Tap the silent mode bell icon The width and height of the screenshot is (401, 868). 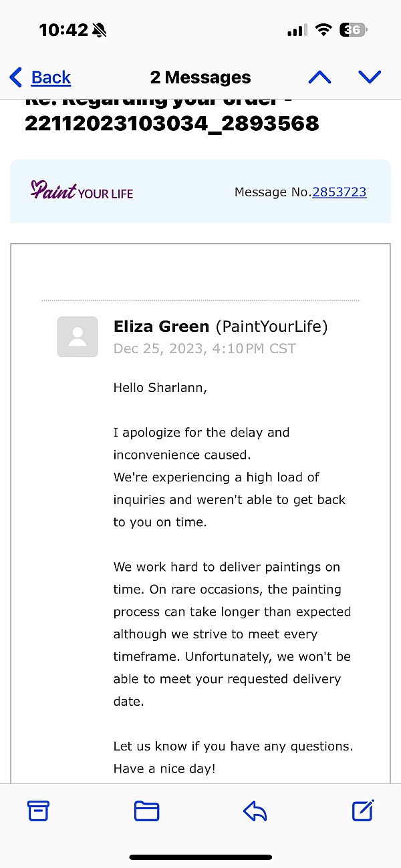100,30
